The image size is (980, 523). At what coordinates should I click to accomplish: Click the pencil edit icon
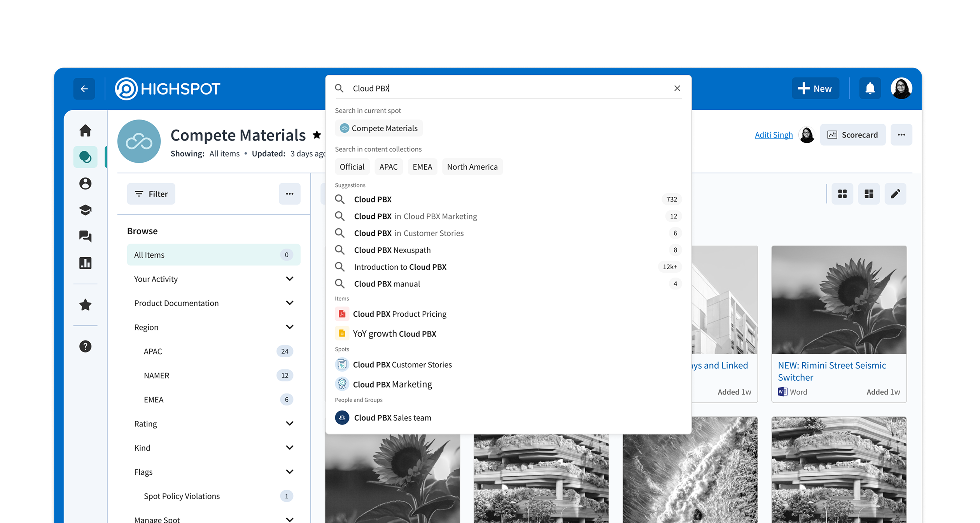click(x=895, y=194)
